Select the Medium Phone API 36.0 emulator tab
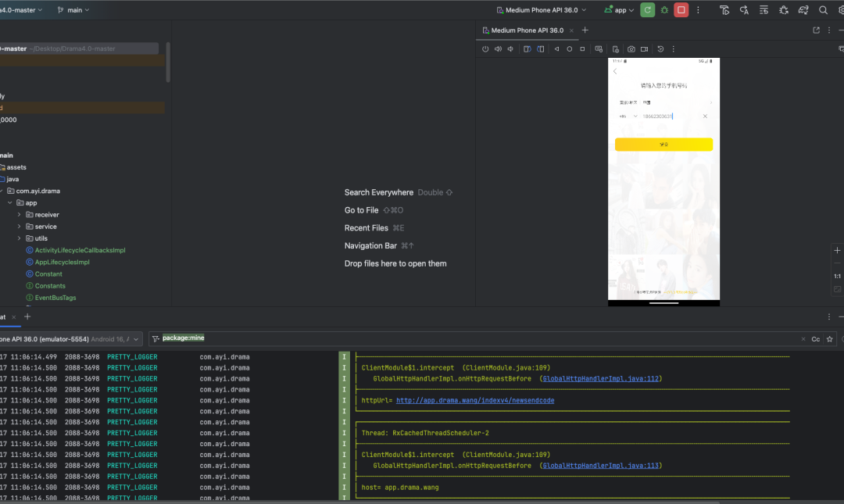 pyautogui.click(x=527, y=30)
